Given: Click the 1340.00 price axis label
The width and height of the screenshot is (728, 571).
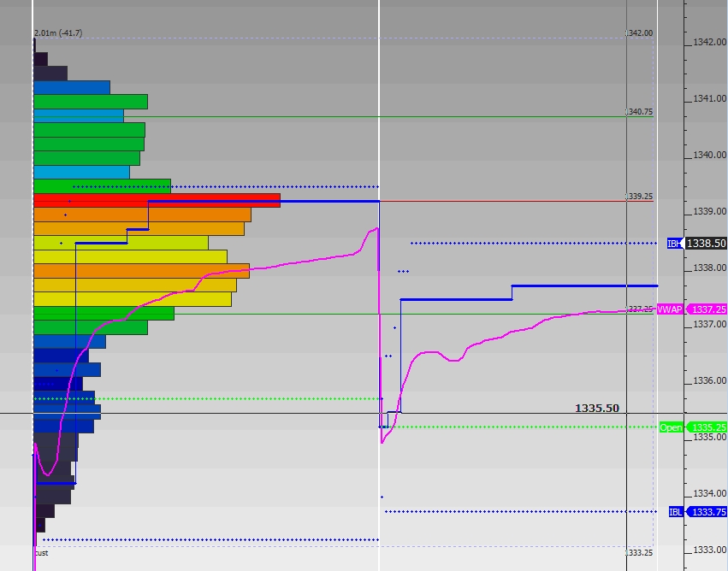Looking at the screenshot, I should [x=709, y=155].
